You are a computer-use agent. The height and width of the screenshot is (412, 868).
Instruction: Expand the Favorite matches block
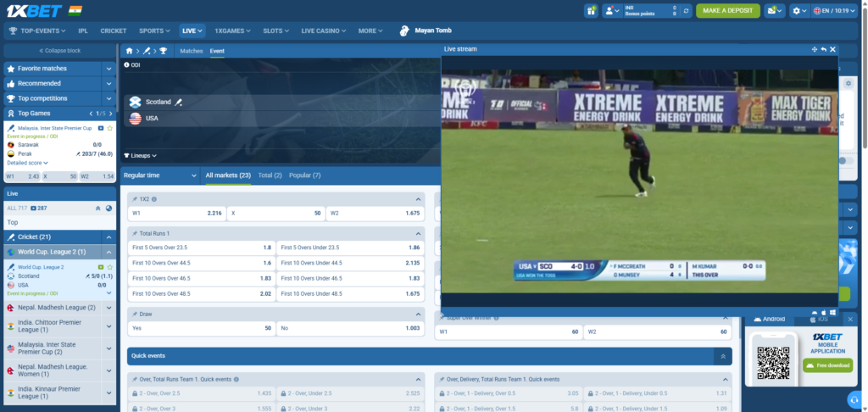[x=109, y=69]
